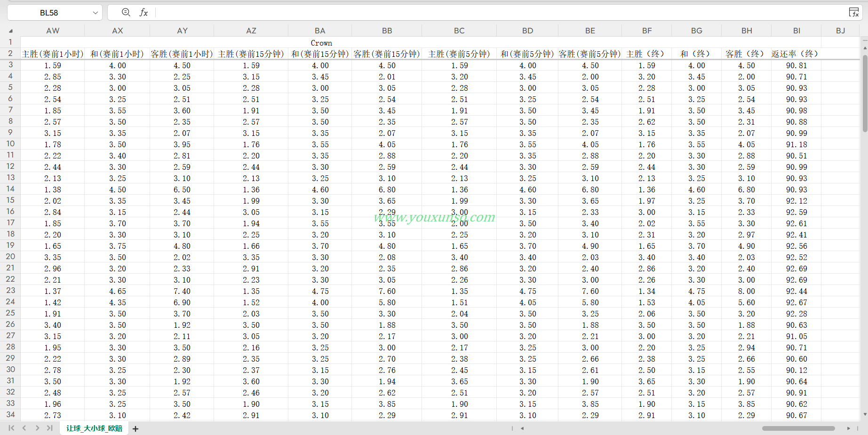Click cell BI10 with value 91.18
Image resolution: width=868 pixels, height=435 pixels.
click(x=796, y=144)
